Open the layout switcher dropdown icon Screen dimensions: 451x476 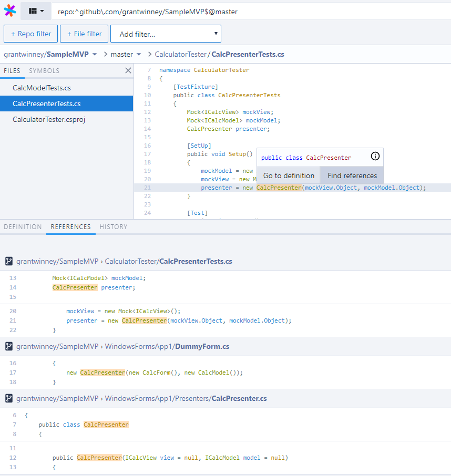pos(36,11)
